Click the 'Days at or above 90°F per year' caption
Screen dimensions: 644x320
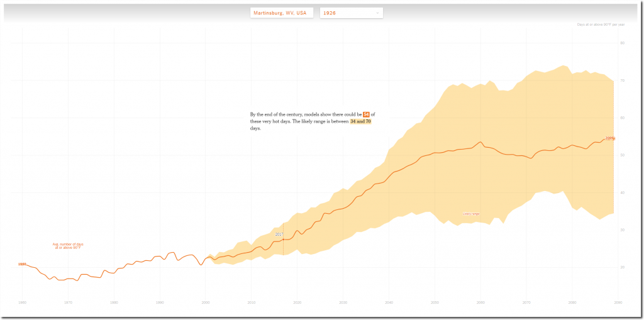(601, 25)
